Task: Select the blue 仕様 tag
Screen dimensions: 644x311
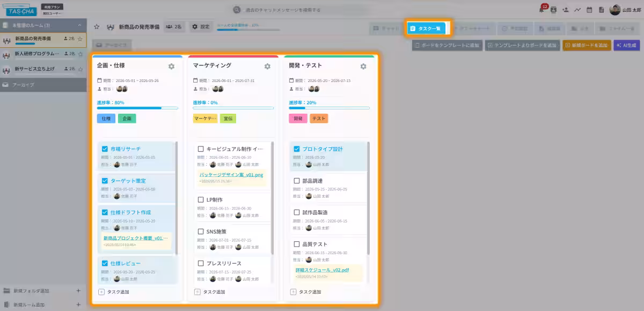Action: pyautogui.click(x=106, y=119)
